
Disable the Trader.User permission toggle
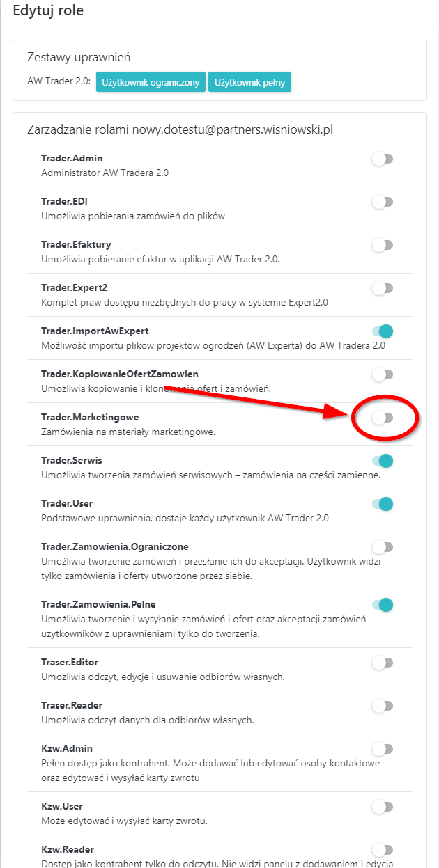click(383, 503)
